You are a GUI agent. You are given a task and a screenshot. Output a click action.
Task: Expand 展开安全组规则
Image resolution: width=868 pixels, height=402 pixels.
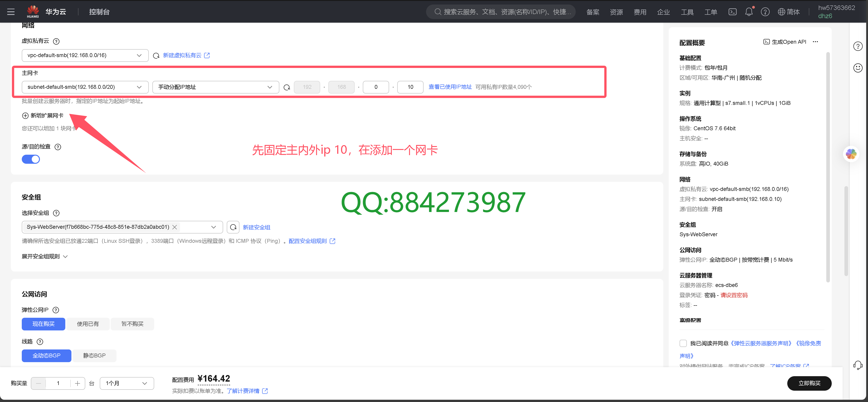click(x=44, y=257)
